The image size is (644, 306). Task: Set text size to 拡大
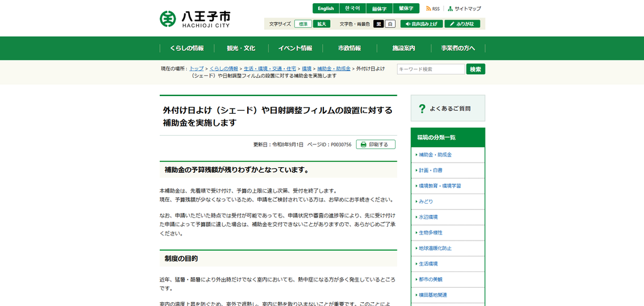(321, 24)
